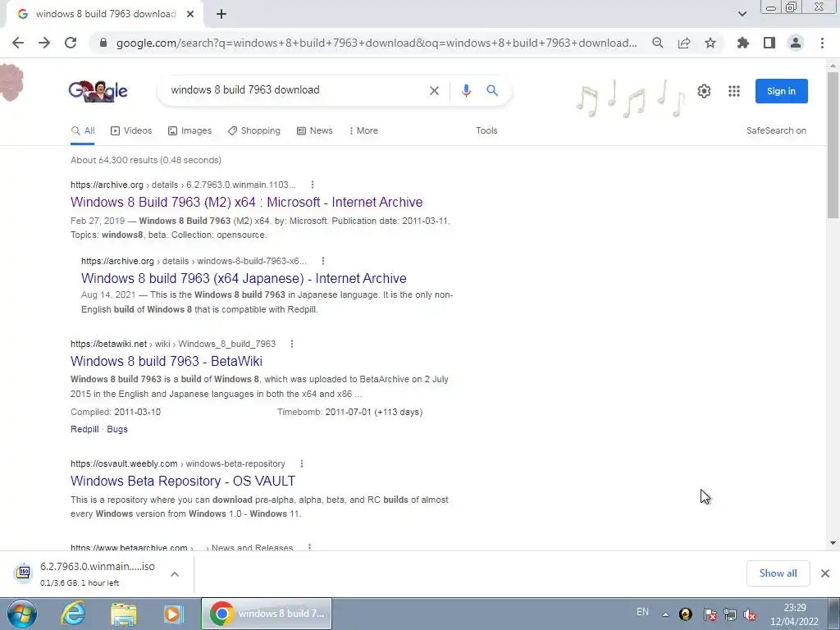This screenshot has height=630, width=840.
Task: Open options for the first archive.org result
Action: click(x=313, y=185)
